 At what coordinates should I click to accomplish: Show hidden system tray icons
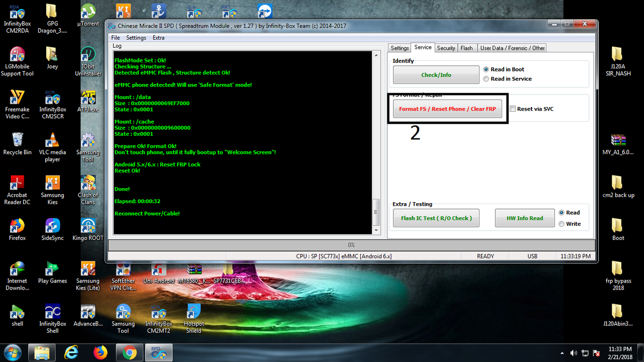[562, 353]
